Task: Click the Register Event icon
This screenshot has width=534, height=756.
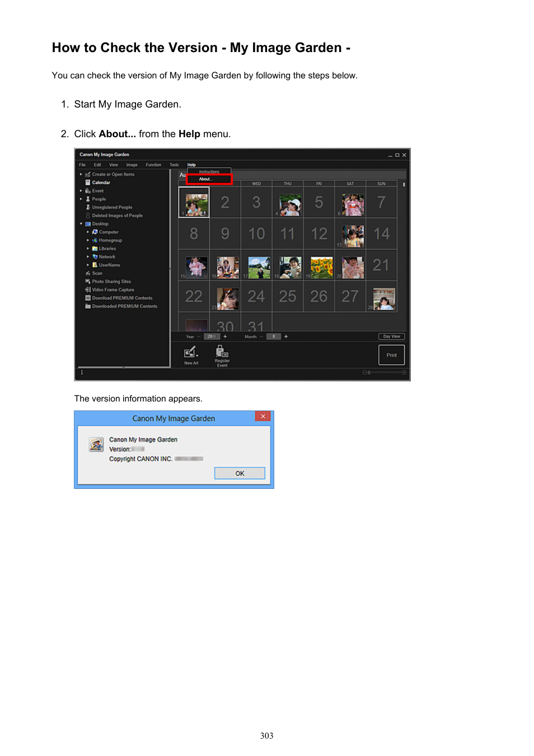Action: (x=222, y=351)
